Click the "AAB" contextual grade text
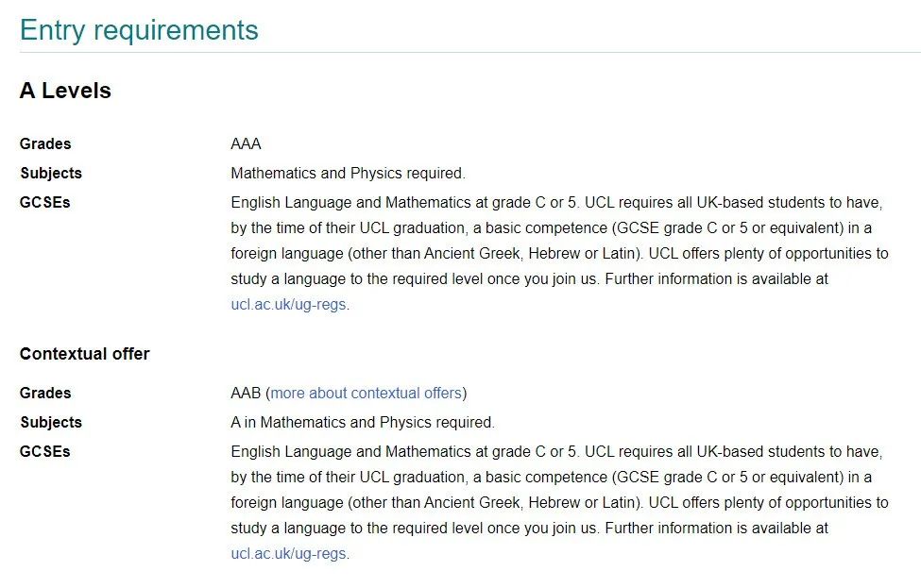Viewport: 921px width, 588px height. click(246, 393)
